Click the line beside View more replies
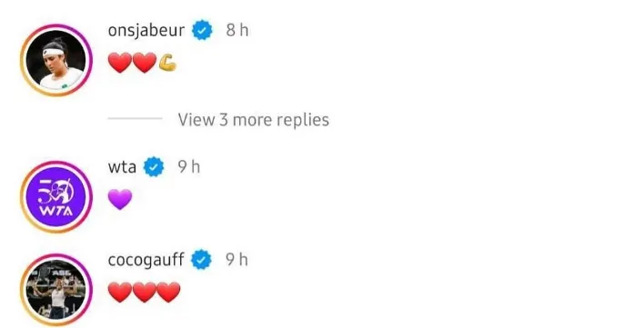The width and height of the screenshot is (644, 328). coord(136,118)
